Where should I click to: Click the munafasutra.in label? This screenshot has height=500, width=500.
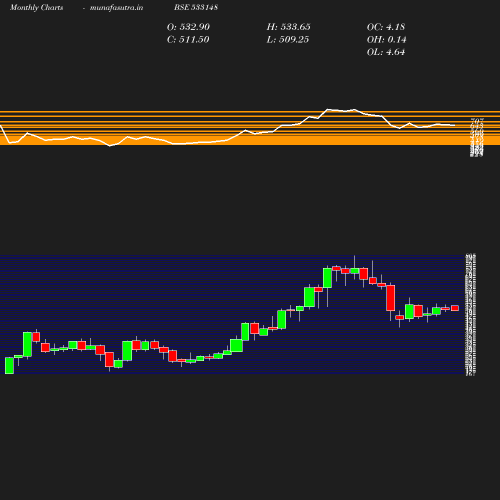coord(116,7)
